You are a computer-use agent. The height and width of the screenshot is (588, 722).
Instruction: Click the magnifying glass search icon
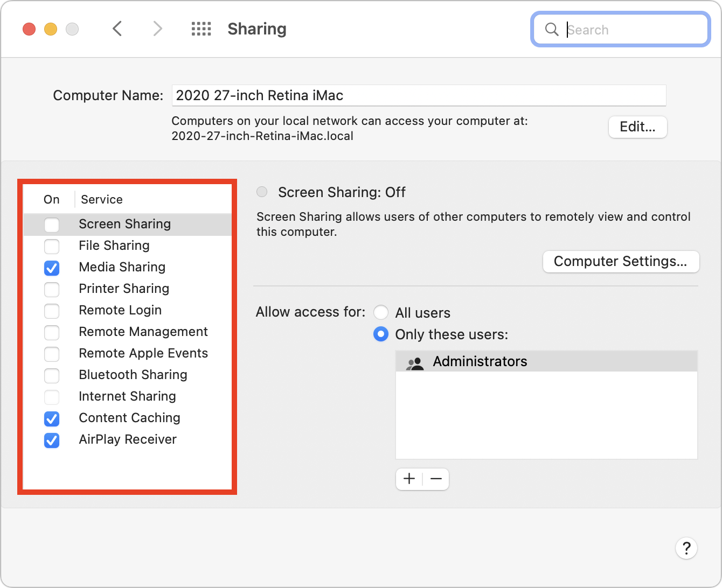[x=551, y=29]
